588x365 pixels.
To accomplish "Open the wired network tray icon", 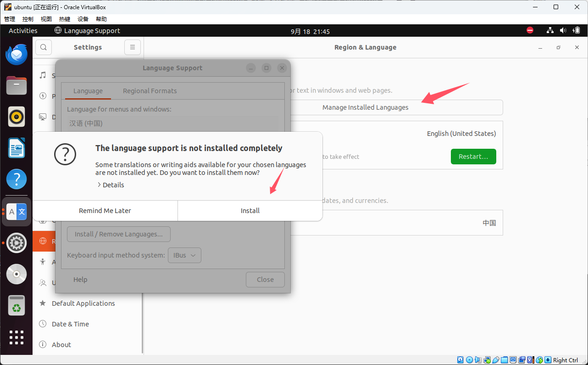I will [x=550, y=31].
